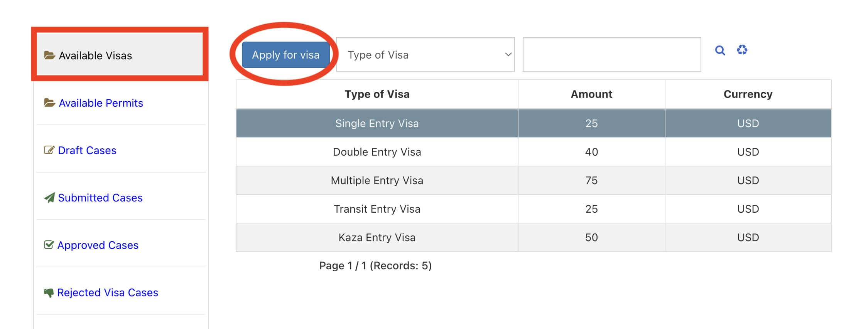Switch to the Available Permits section
The image size is (868, 329).
[101, 102]
